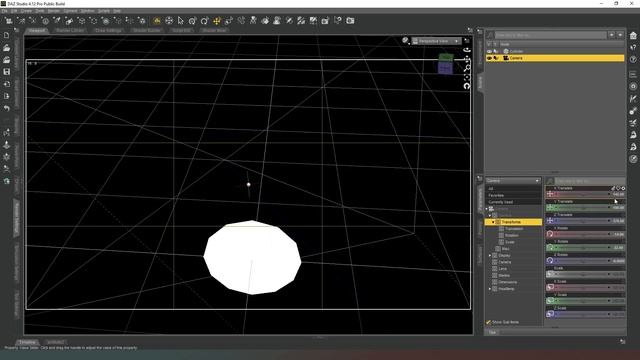Click the Import icon in left sidebar
Image resolution: width=640 pixels, height=360 pixels.
pyautogui.click(x=7, y=84)
